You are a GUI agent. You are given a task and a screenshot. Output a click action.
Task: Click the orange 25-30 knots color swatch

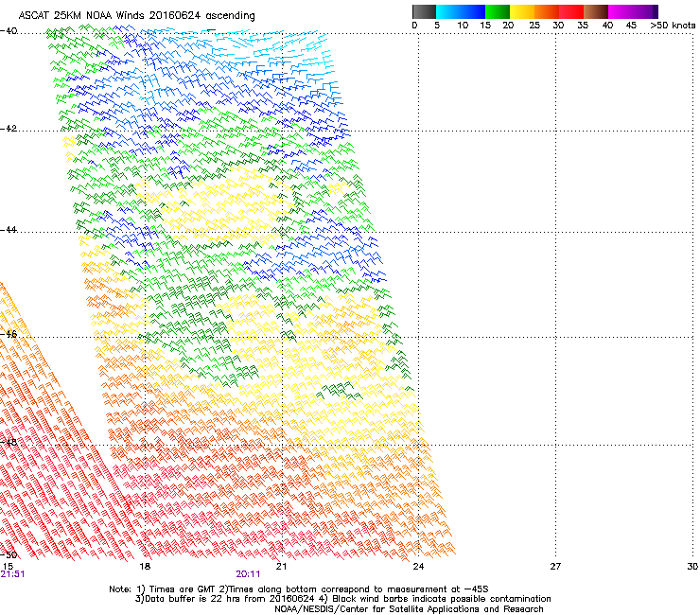coord(547,11)
